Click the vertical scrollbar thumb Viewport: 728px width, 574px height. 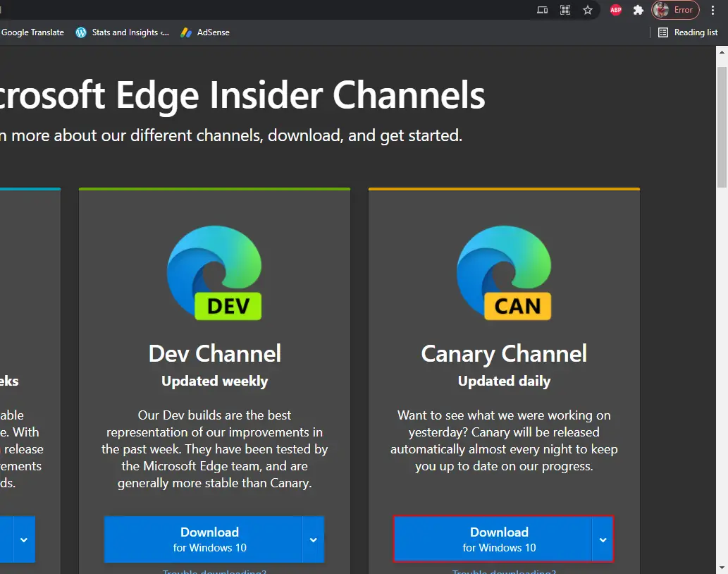coord(722,127)
